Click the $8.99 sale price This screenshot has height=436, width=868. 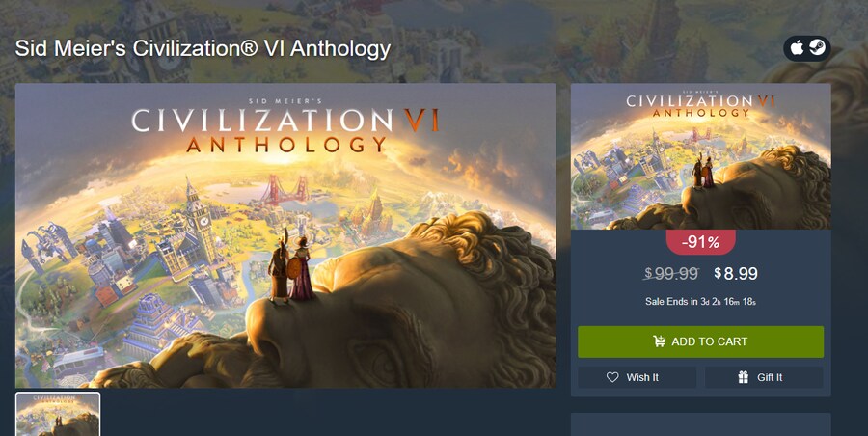tap(736, 274)
